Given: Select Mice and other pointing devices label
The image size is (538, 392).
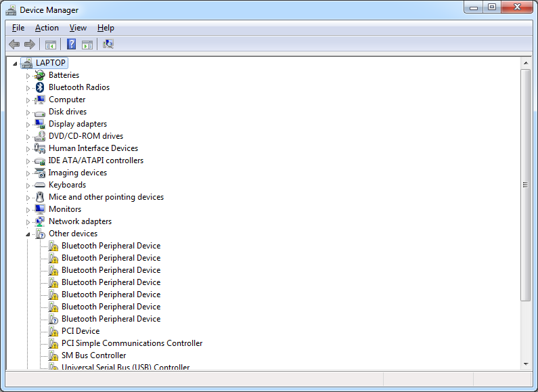Looking at the screenshot, I should pos(106,197).
